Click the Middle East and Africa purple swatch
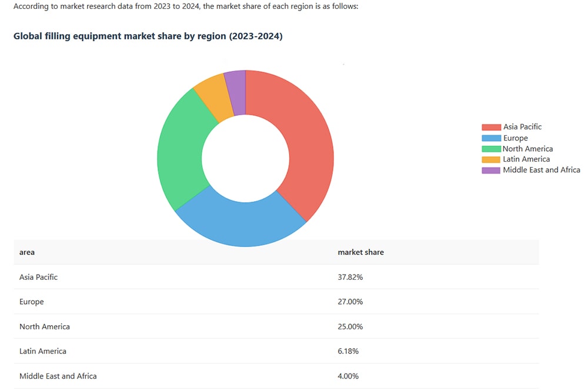Image resolution: width=588 pixels, height=391 pixels. [491, 170]
